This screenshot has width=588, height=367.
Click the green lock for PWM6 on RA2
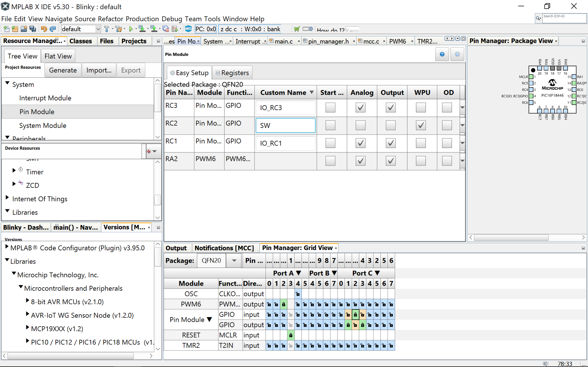(284, 304)
